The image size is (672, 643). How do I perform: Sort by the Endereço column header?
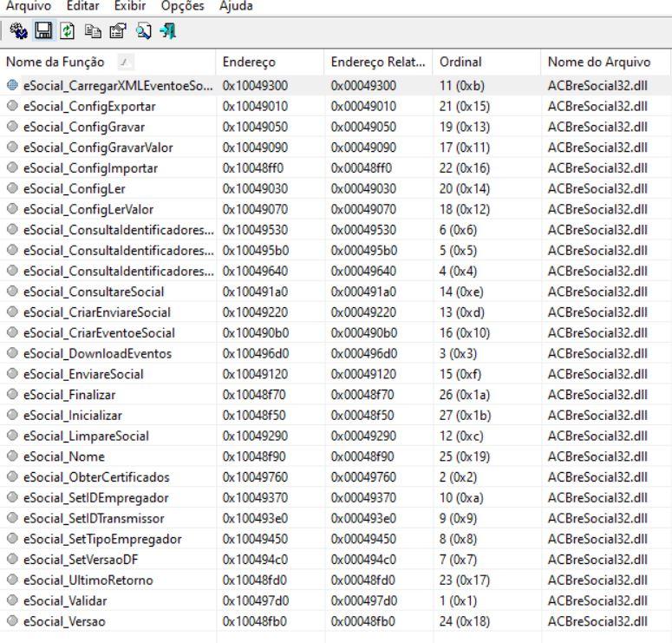tap(270, 62)
